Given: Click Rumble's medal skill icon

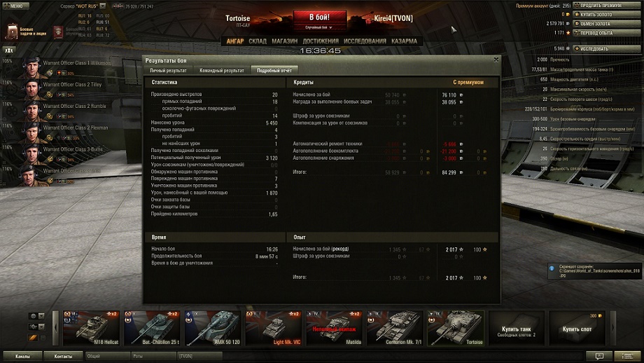Looking at the screenshot, I should coord(50,116).
